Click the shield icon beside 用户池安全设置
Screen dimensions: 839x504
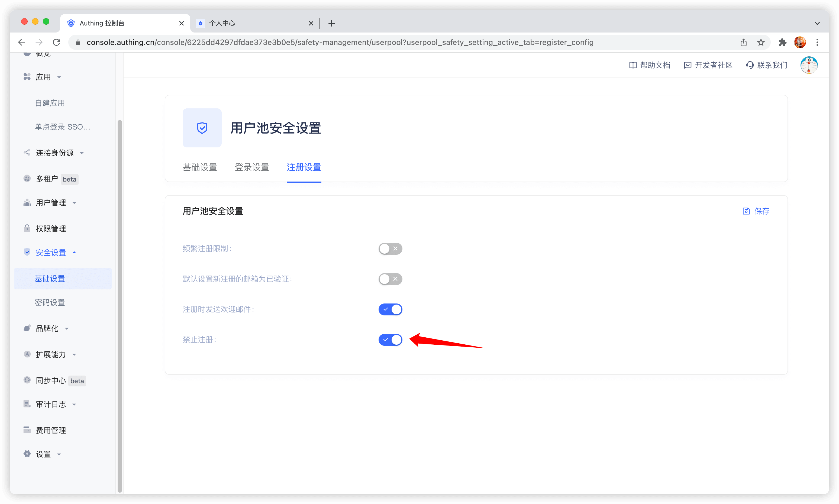pos(202,128)
